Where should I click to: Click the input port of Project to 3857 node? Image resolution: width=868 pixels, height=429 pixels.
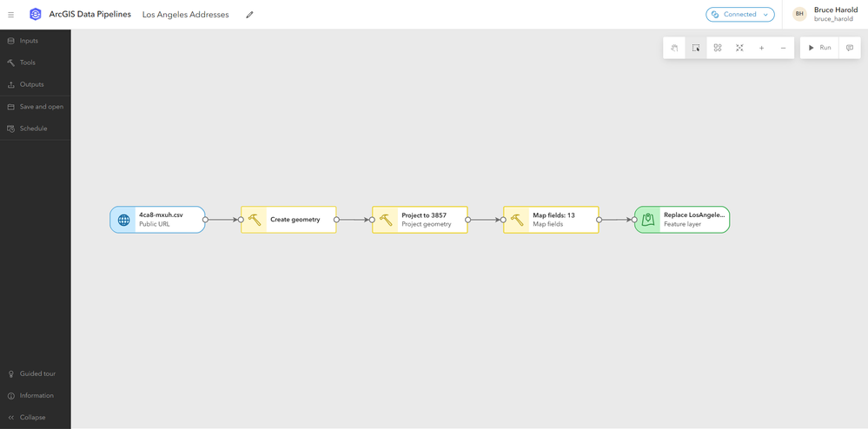(372, 220)
